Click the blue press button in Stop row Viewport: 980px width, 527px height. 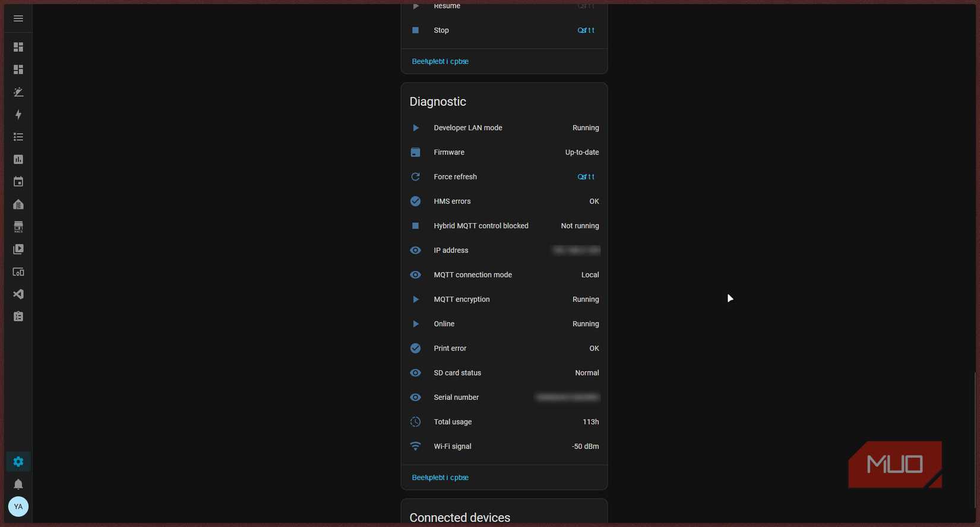586,30
